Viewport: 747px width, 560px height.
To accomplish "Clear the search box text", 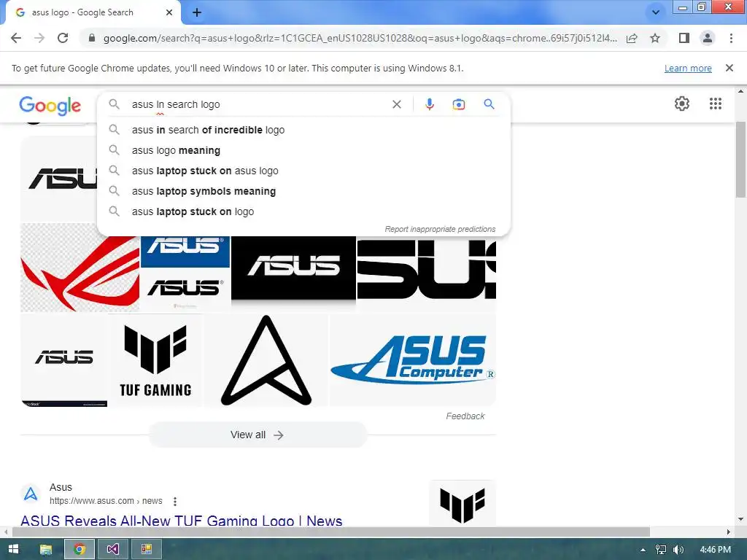I will [396, 104].
